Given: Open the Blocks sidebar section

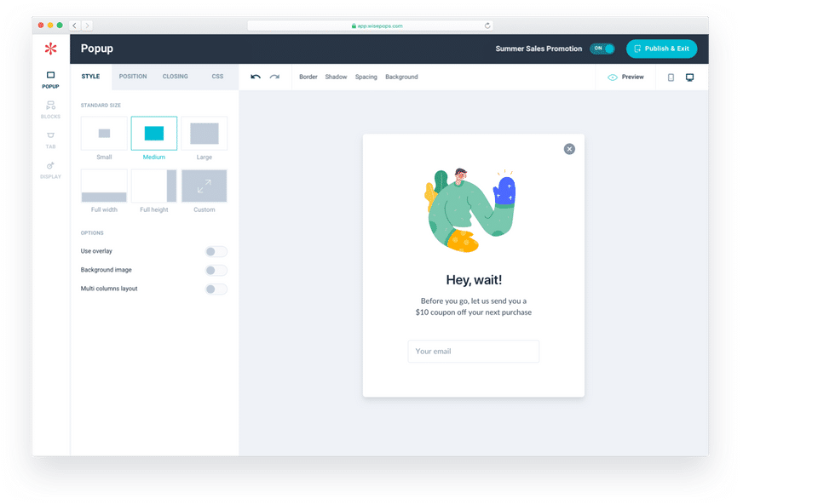Looking at the screenshot, I should click(x=50, y=110).
